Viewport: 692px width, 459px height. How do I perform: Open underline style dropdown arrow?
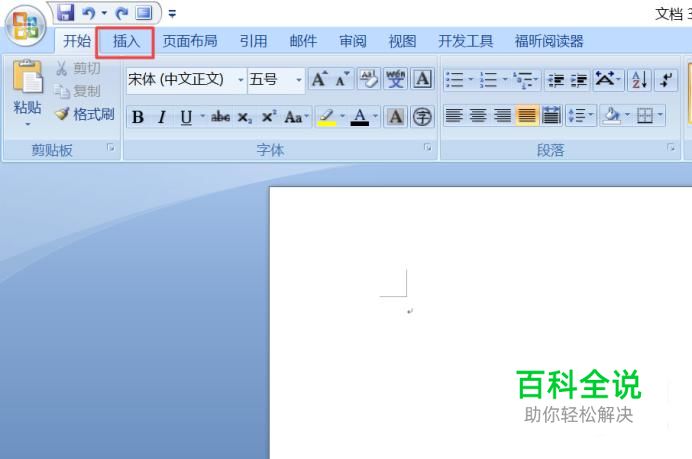(x=203, y=116)
